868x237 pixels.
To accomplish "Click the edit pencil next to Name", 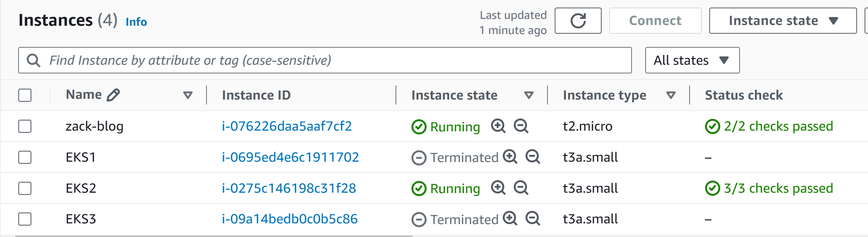I will pos(113,95).
